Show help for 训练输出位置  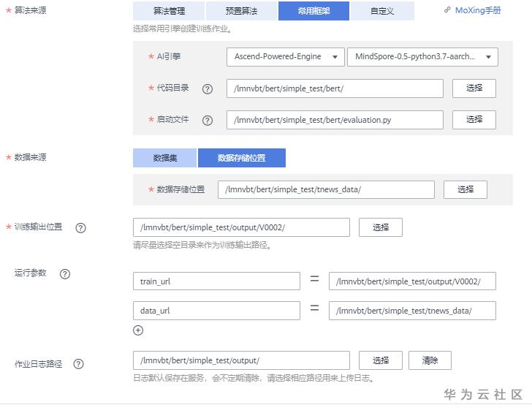point(80,228)
